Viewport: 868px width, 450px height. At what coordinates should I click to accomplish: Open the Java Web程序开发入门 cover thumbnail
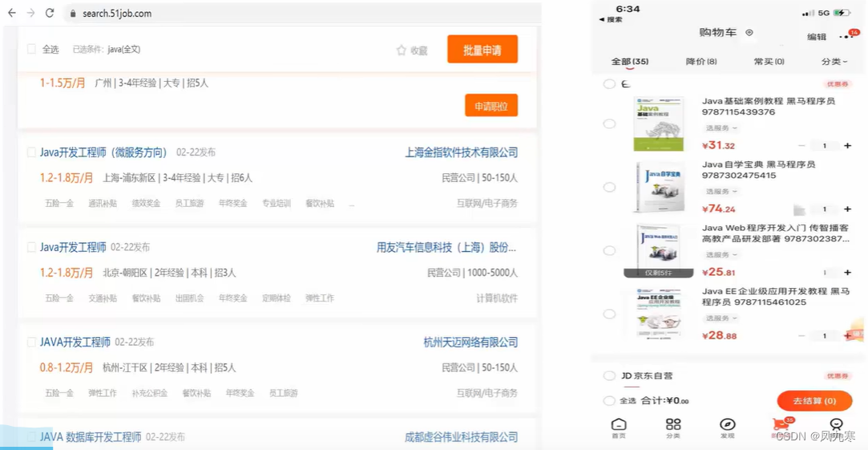[659, 250]
